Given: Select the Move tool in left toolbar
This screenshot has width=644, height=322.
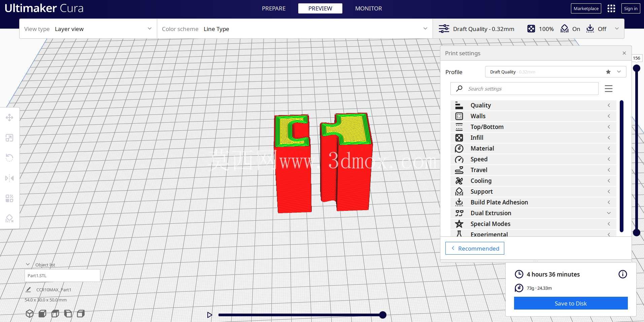Looking at the screenshot, I should (9, 118).
